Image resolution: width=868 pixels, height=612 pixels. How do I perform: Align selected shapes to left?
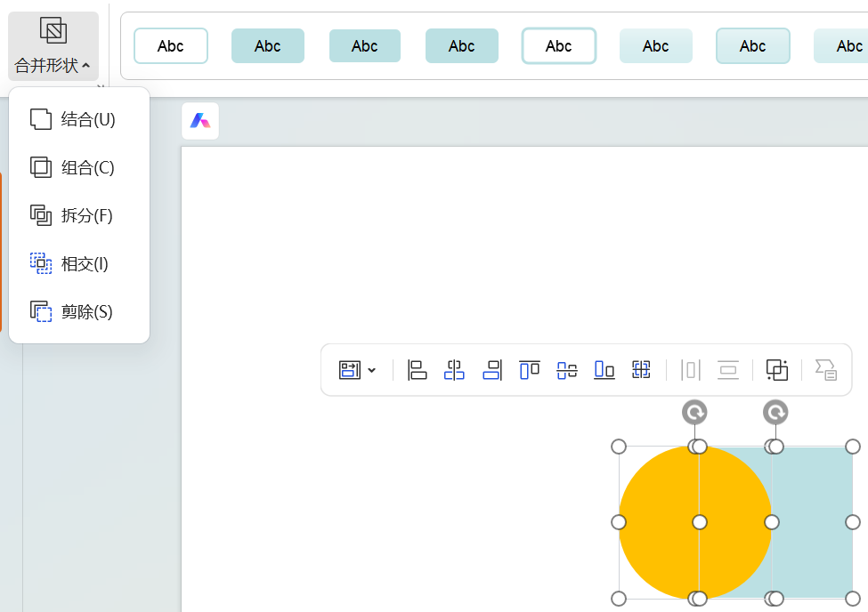[417, 370]
